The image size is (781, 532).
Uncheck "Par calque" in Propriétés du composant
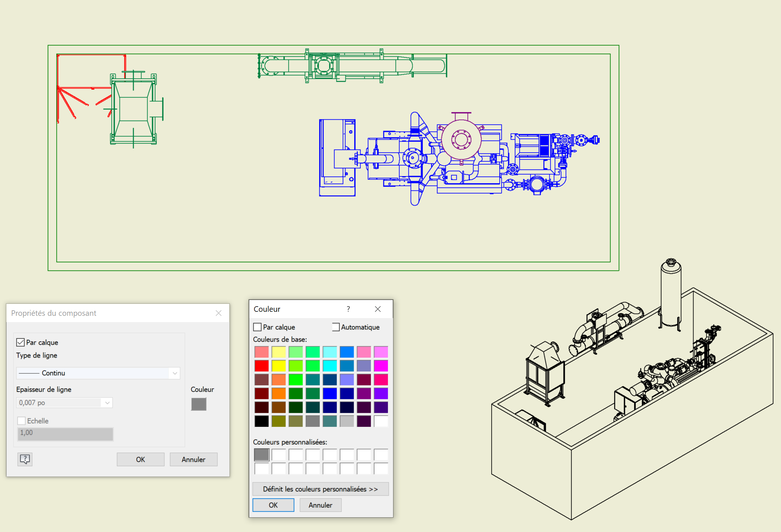coord(21,342)
